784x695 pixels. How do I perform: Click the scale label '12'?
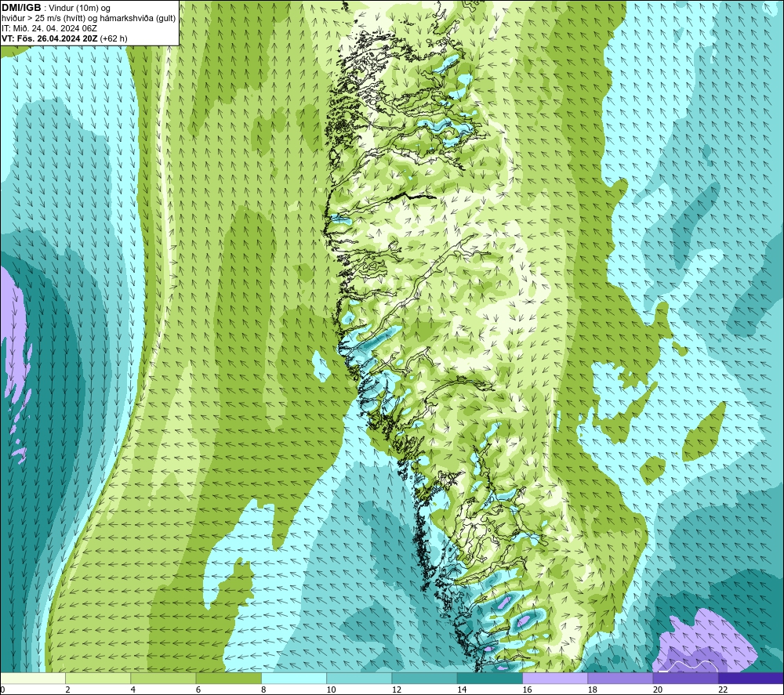(x=397, y=690)
